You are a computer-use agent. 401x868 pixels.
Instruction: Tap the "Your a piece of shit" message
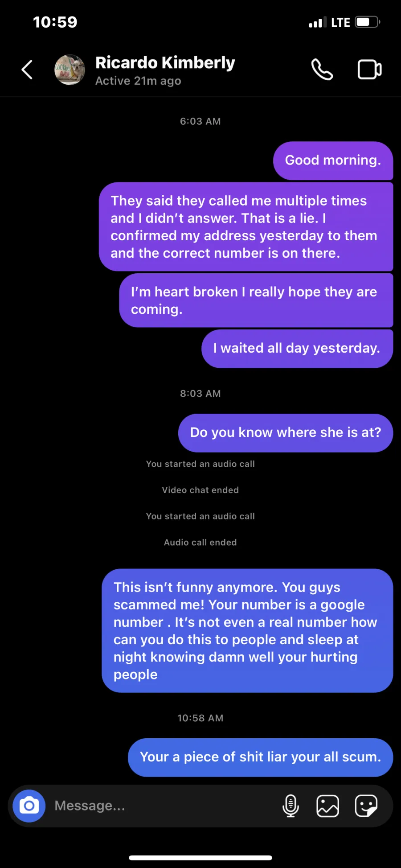coord(261,757)
